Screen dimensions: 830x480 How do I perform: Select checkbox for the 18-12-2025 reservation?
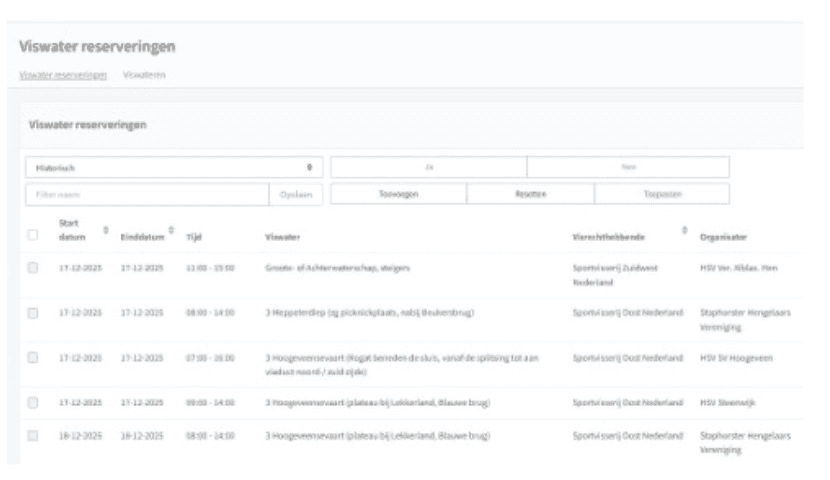tap(33, 436)
